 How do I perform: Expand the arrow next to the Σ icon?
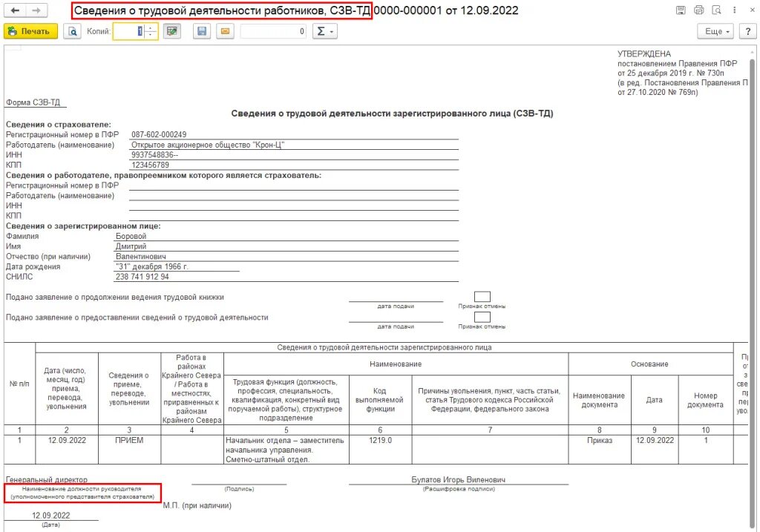point(330,31)
